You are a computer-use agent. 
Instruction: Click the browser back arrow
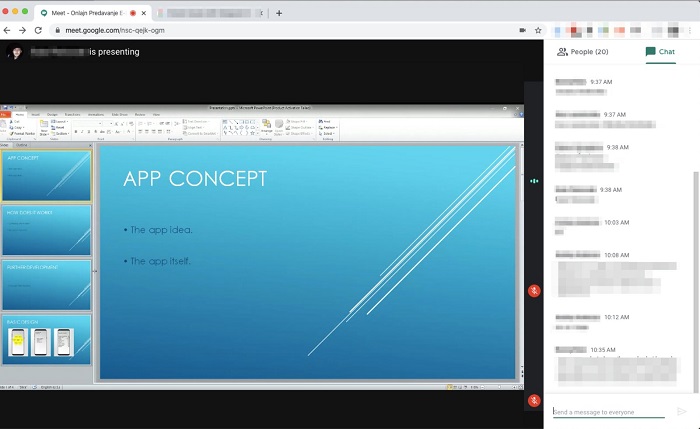click(8, 30)
